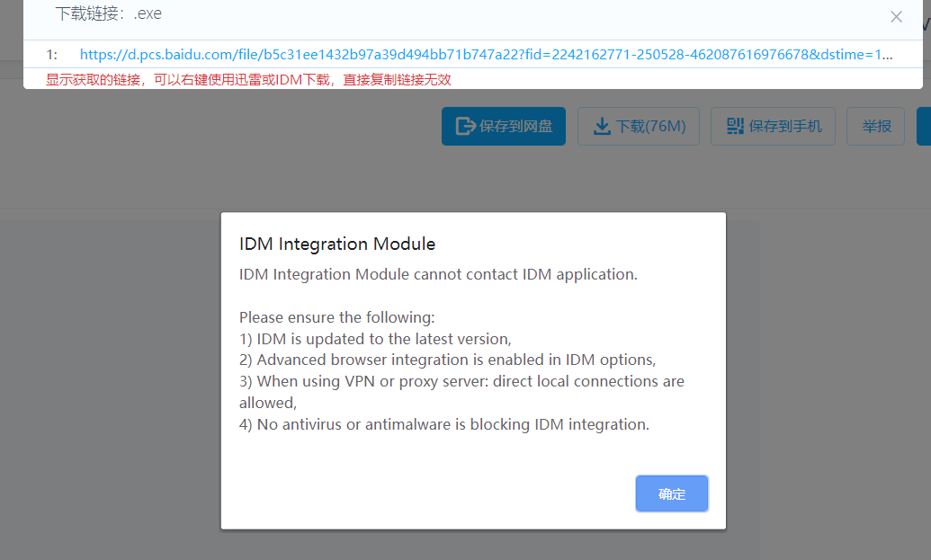The width and height of the screenshot is (931, 560).
Task: Click the 确定 button in the IDM dialog
Action: [671, 493]
